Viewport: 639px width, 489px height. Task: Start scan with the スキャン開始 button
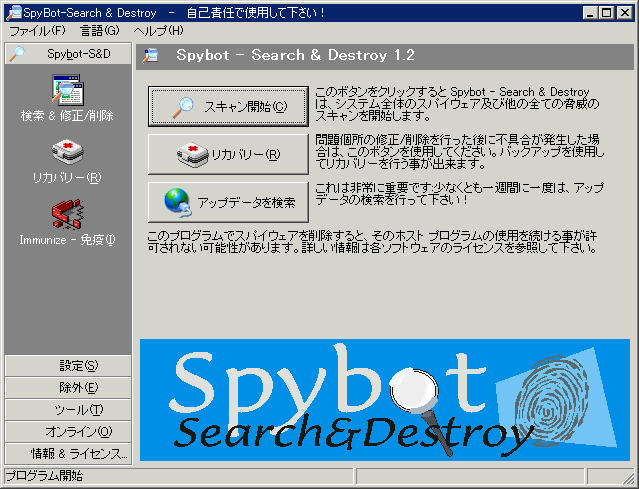228,106
